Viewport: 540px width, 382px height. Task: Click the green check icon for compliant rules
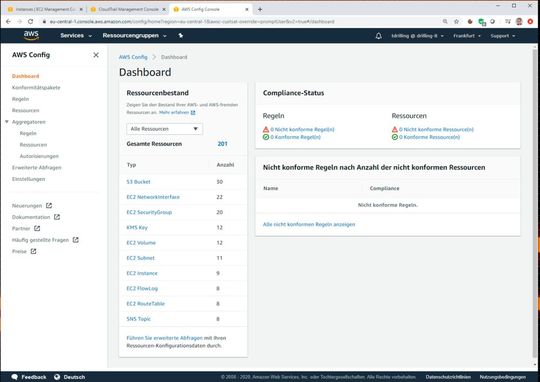click(x=266, y=137)
